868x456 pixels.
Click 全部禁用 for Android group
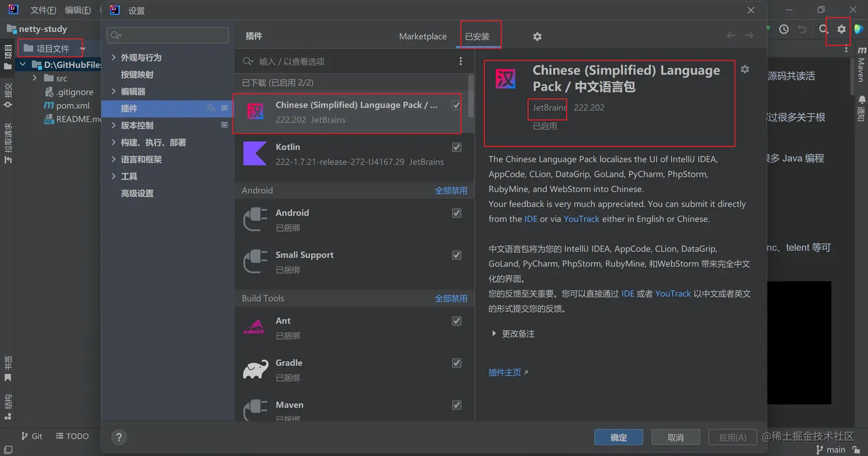[x=451, y=191]
